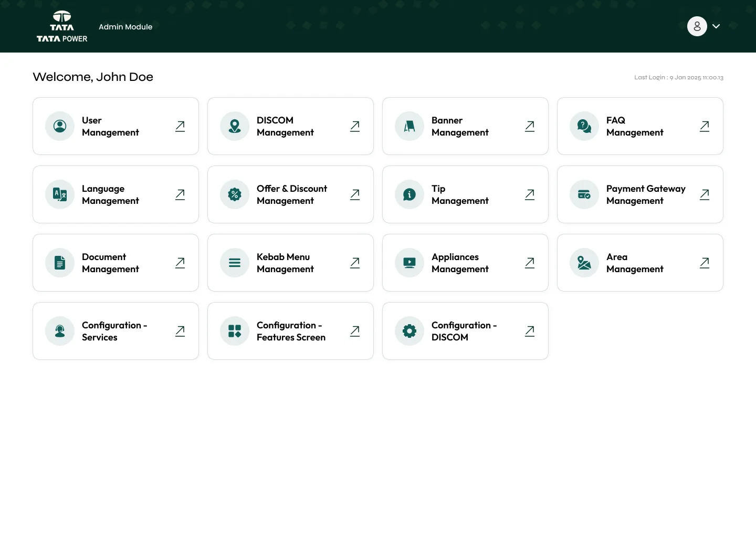Click the User Management profile icon
The image size is (756, 538).
point(60,126)
